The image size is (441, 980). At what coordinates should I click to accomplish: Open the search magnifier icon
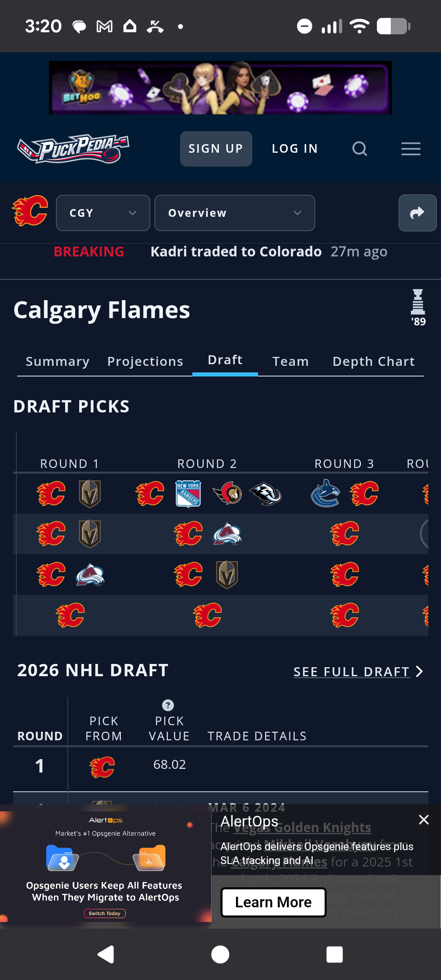click(x=359, y=149)
